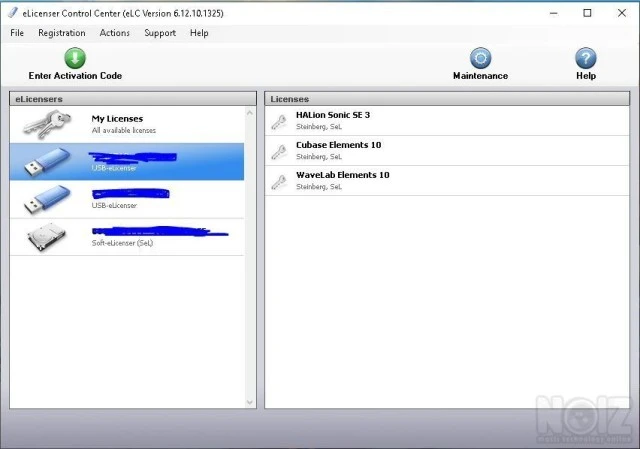The height and width of the screenshot is (449, 640).
Task: Close the eLicenser Control Center window
Action: (x=622, y=13)
